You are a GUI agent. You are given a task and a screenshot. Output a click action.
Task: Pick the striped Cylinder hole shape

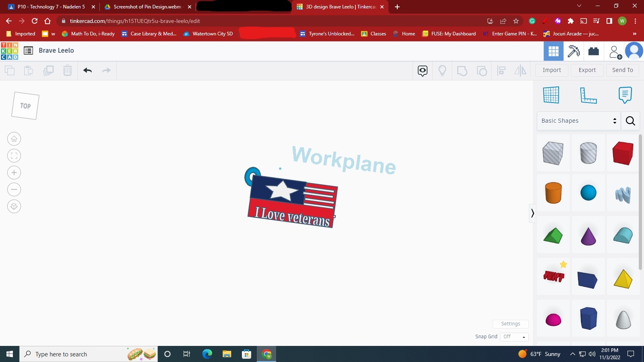pyautogui.click(x=588, y=153)
